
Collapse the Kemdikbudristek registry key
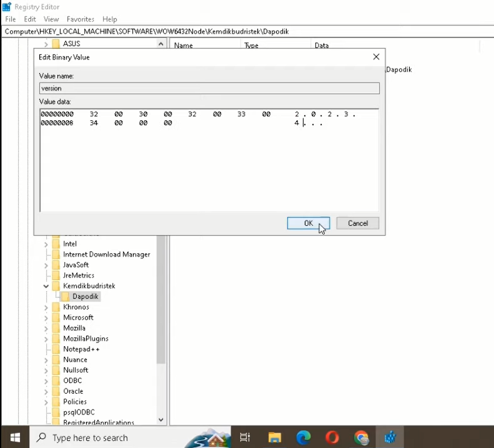[46, 286]
